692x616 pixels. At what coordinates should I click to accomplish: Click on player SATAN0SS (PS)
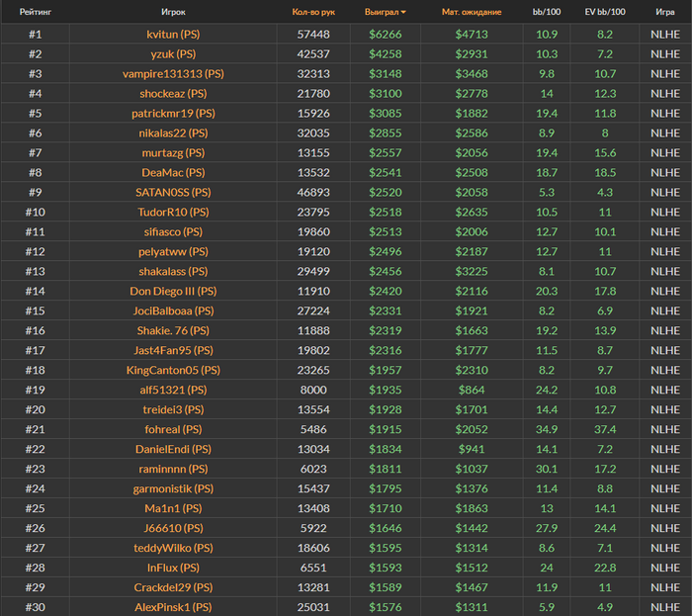(x=173, y=192)
